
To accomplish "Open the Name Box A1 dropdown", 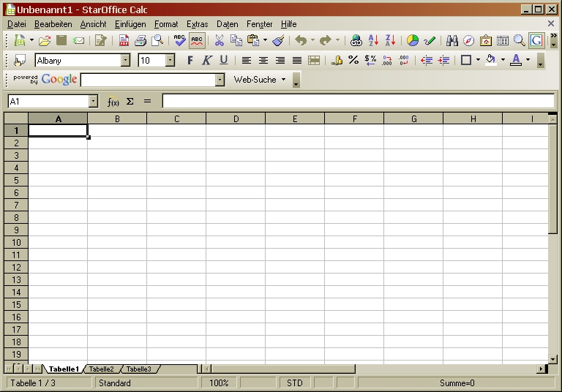I will 93,102.
